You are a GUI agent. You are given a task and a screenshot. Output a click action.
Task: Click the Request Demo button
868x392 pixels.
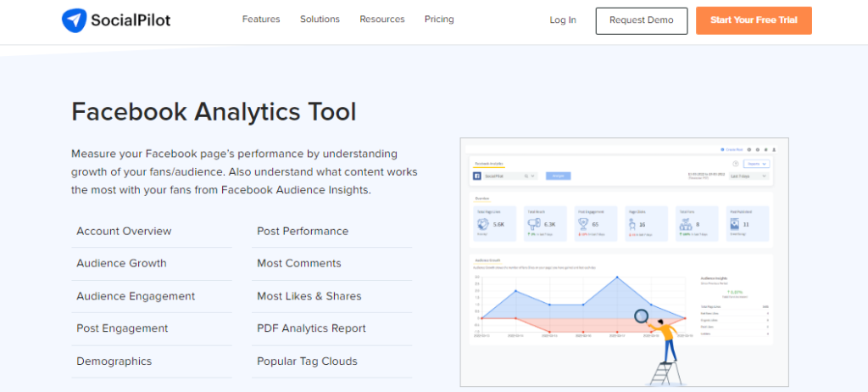click(642, 20)
